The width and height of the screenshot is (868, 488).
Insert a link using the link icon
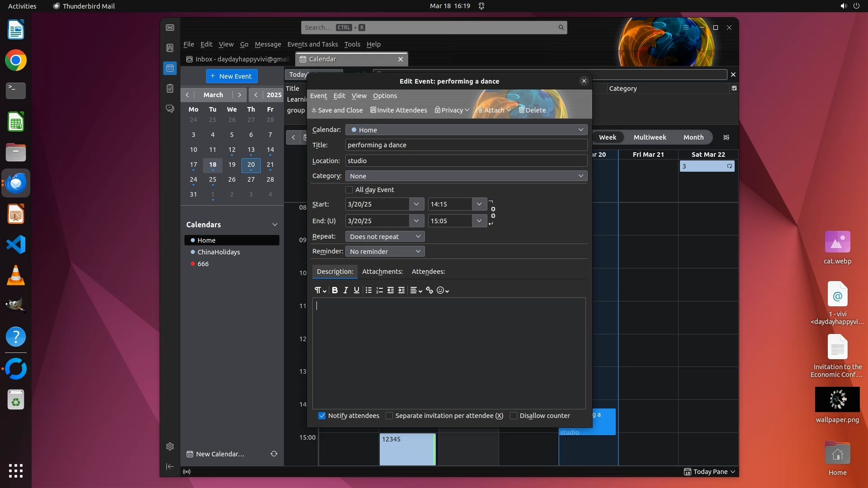tap(429, 290)
